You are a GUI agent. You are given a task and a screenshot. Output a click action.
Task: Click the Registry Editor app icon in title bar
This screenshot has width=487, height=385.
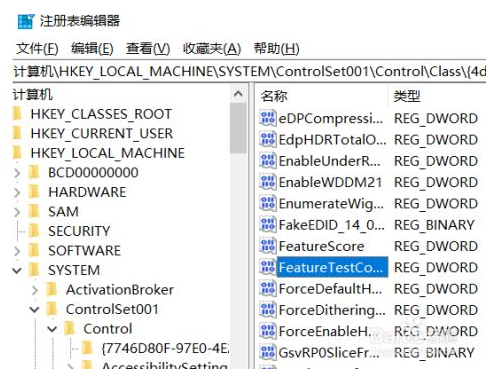pos(26,22)
